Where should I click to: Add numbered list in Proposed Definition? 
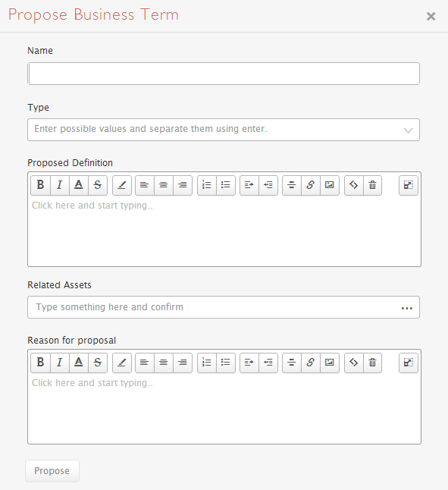pos(207,185)
